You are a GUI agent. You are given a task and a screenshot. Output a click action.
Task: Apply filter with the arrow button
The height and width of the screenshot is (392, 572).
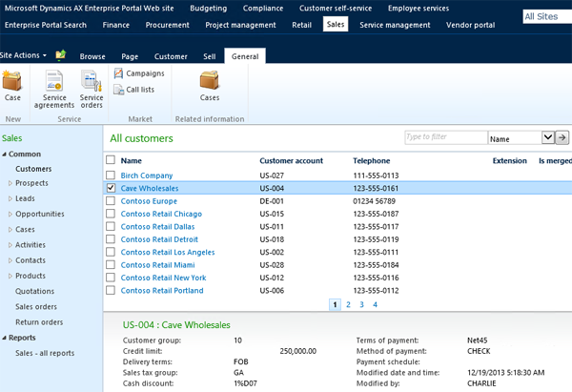pyautogui.click(x=562, y=137)
